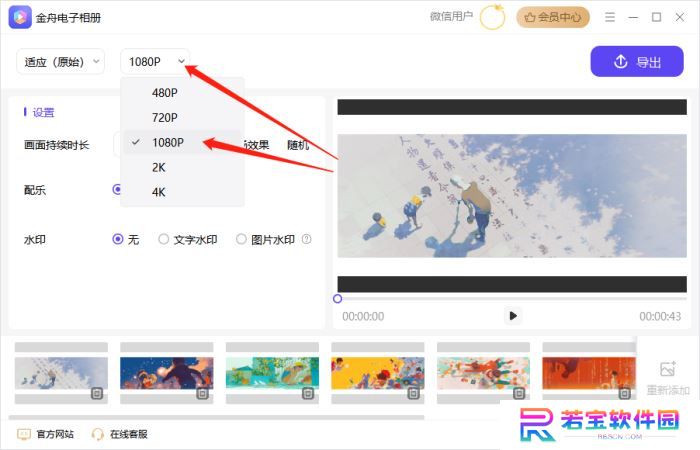The height and width of the screenshot is (450, 700).
Task: Select the first cloudy sky thumbnail
Action: (x=61, y=373)
